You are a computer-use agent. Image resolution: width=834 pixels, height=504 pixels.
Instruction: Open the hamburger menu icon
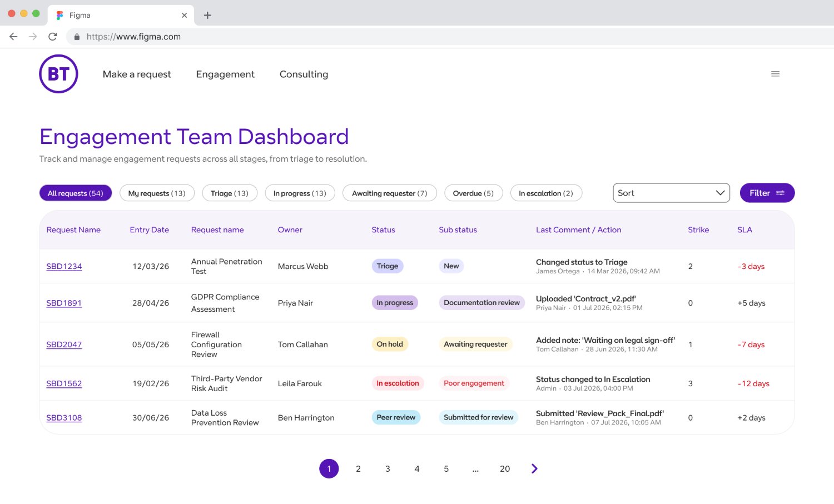pos(775,74)
